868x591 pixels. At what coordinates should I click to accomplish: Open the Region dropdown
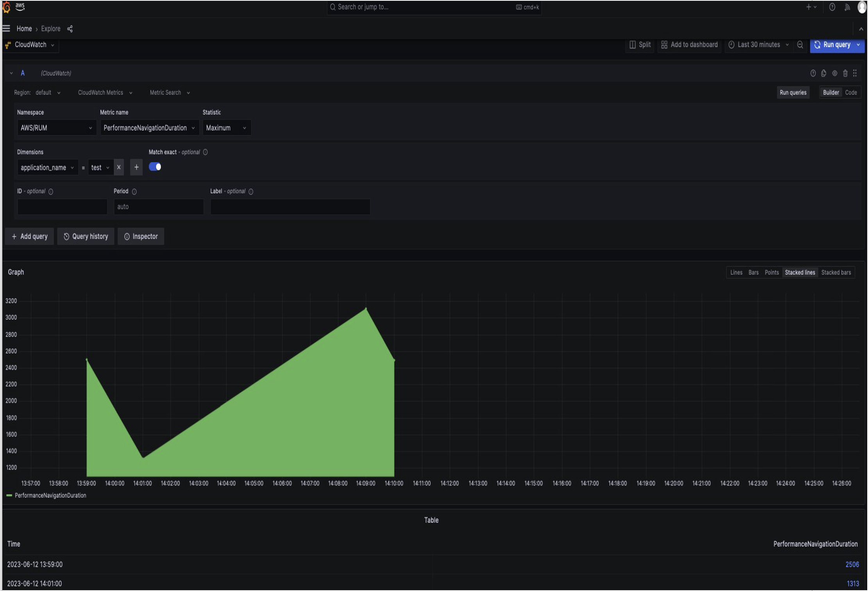pos(48,93)
